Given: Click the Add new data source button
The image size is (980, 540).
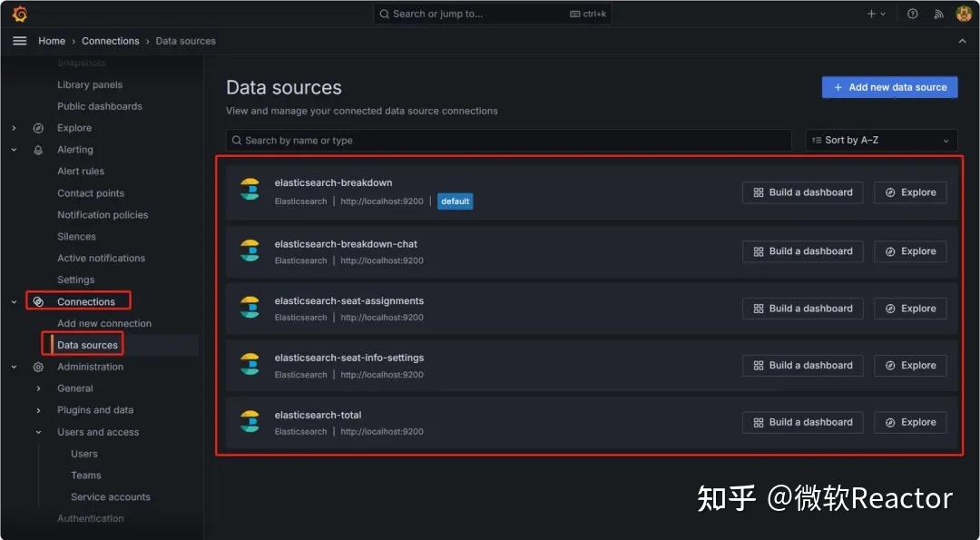Looking at the screenshot, I should pyautogui.click(x=888, y=86).
